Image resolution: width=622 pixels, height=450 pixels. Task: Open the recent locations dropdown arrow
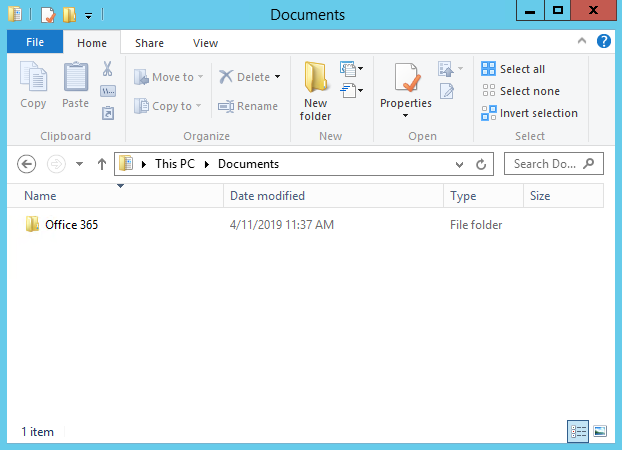79,164
